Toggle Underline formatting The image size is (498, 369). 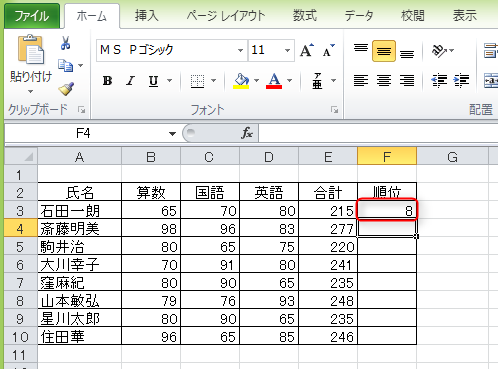(x=153, y=81)
